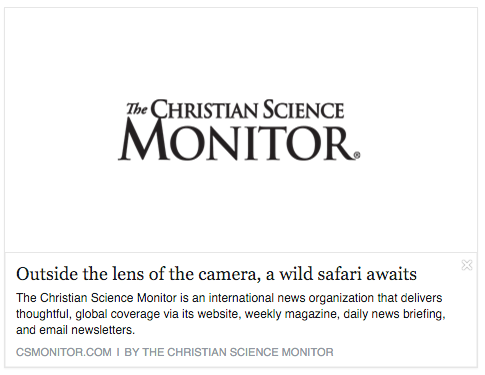Viewport: 485px width, 375px height.
Task: Click "thoughtful, global coverage" phrase
Action: coord(88,314)
